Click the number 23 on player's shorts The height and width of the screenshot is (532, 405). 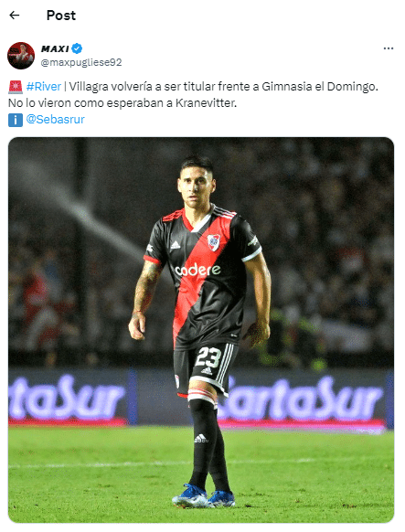click(x=208, y=356)
